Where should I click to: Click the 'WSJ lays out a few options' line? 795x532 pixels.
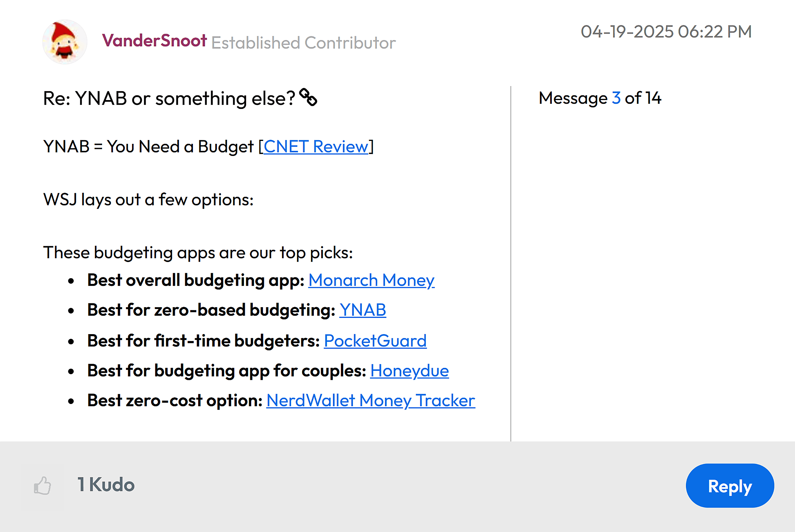[149, 199]
